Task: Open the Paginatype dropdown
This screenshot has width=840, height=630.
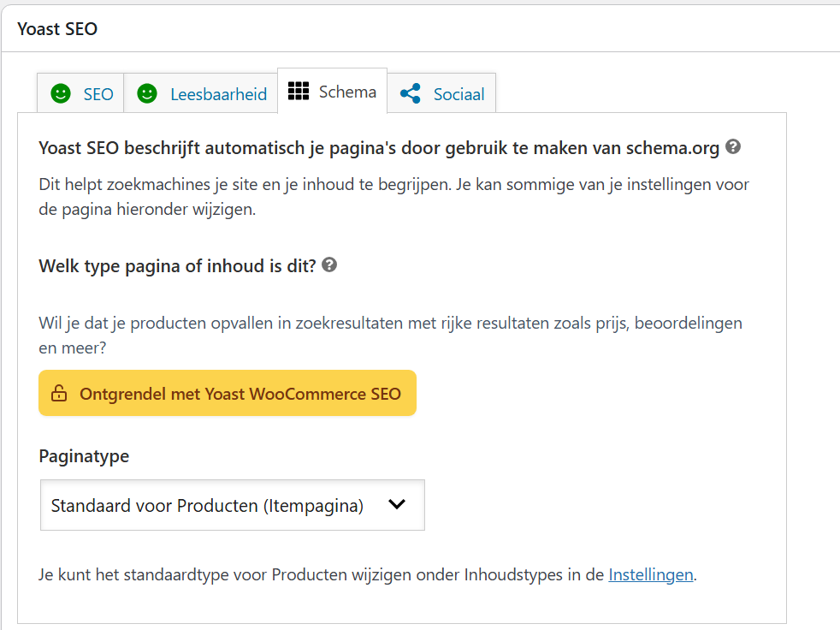Action: [233, 505]
